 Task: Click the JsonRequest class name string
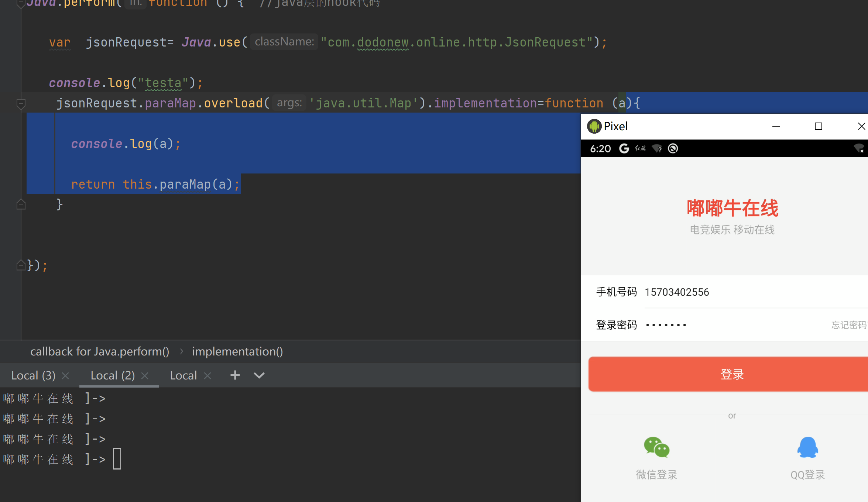(457, 42)
